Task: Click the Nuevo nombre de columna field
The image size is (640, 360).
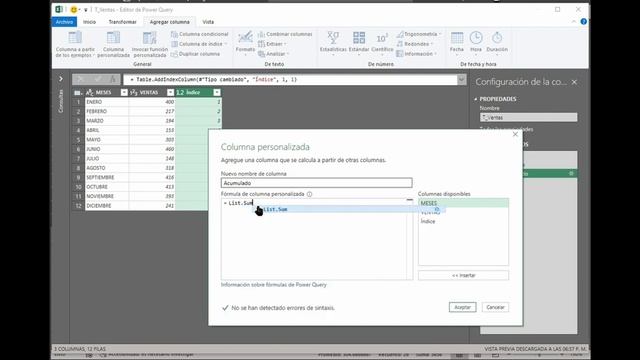Action: tap(316, 183)
